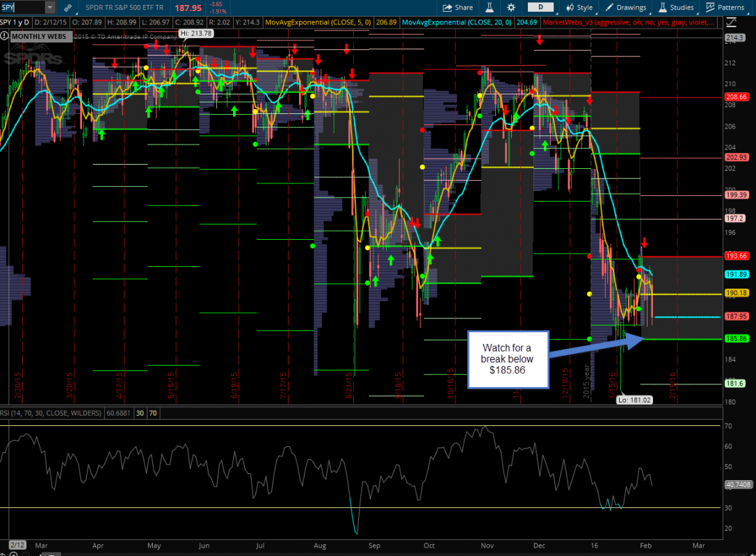This screenshot has width=756, height=556.
Task: Click the 185.86 green price level bubble
Action: pyautogui.click(x=736, y=338)
